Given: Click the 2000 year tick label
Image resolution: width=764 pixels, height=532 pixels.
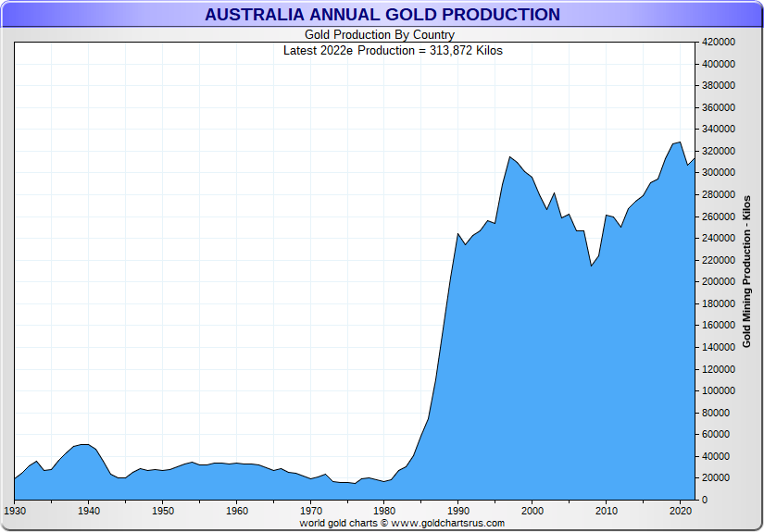Looking at the screenshot, I should point(532,510).
